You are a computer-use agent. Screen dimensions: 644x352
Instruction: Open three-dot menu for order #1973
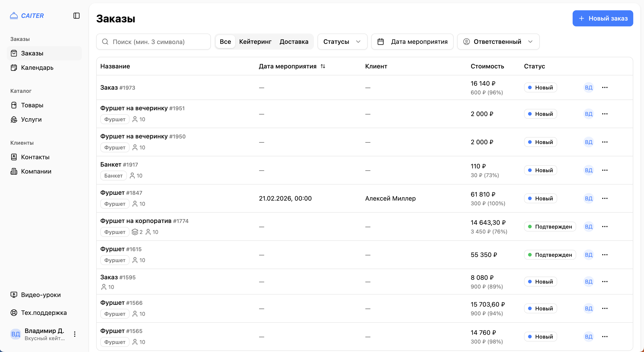click(605, 87)
